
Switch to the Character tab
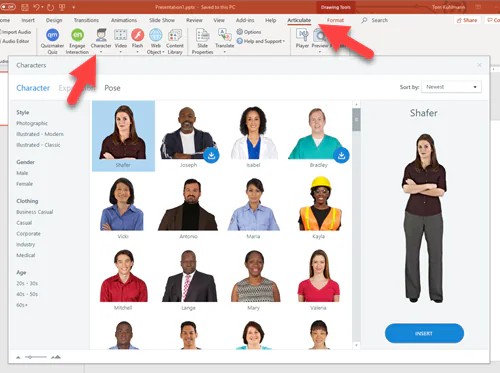click(33, 88)
